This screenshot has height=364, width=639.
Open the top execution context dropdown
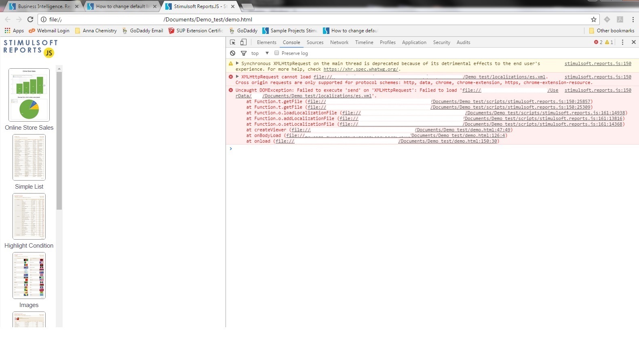(260, 53)
